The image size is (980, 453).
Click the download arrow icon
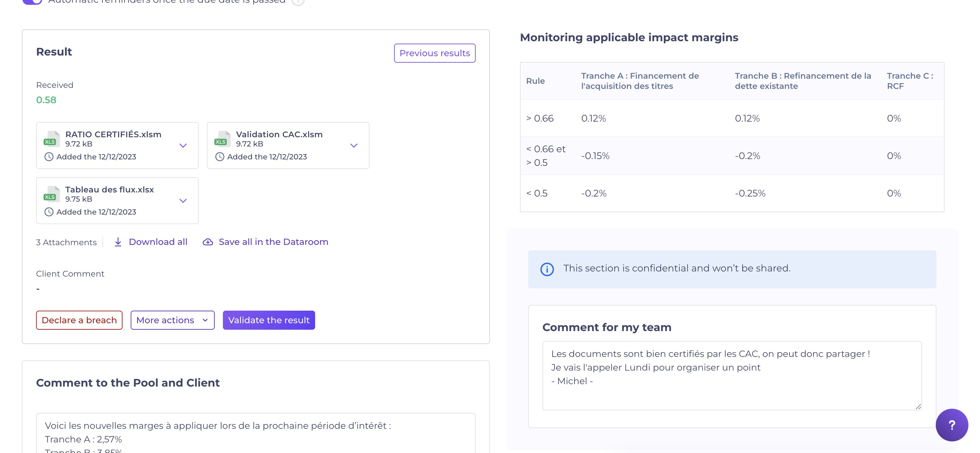pyautogui.click(x=118, y=242)
